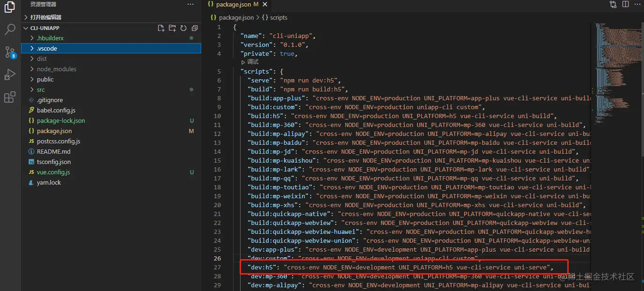Viewport: 644px width, 291px height.
Task: Click the "scripts" key on line 5
Action: coord(256,71)
